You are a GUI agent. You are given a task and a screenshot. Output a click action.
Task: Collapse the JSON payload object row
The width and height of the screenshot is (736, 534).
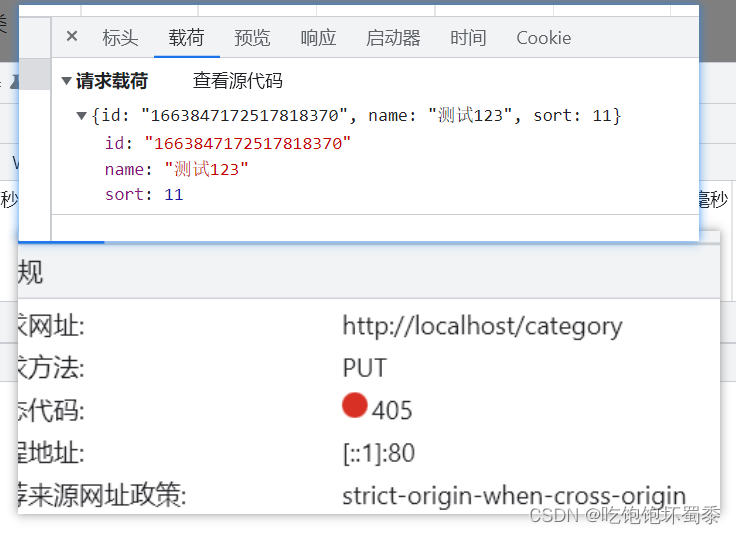(82, 115)
